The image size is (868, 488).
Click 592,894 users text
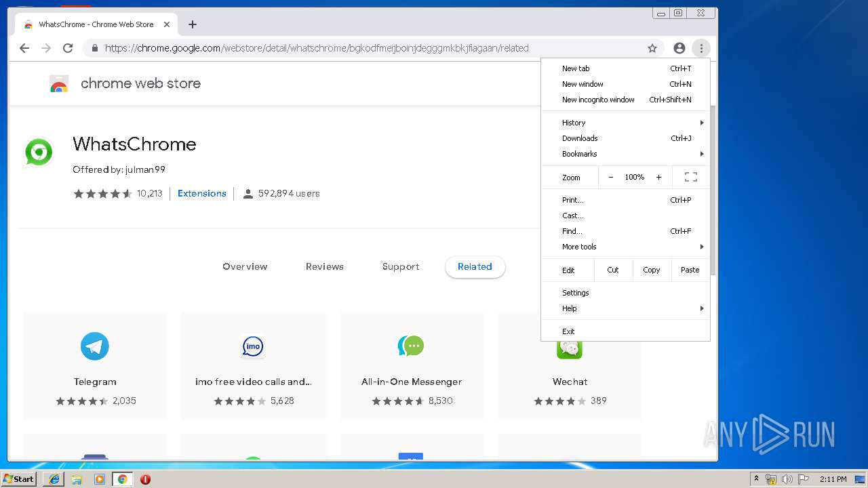tap(289, 193)
